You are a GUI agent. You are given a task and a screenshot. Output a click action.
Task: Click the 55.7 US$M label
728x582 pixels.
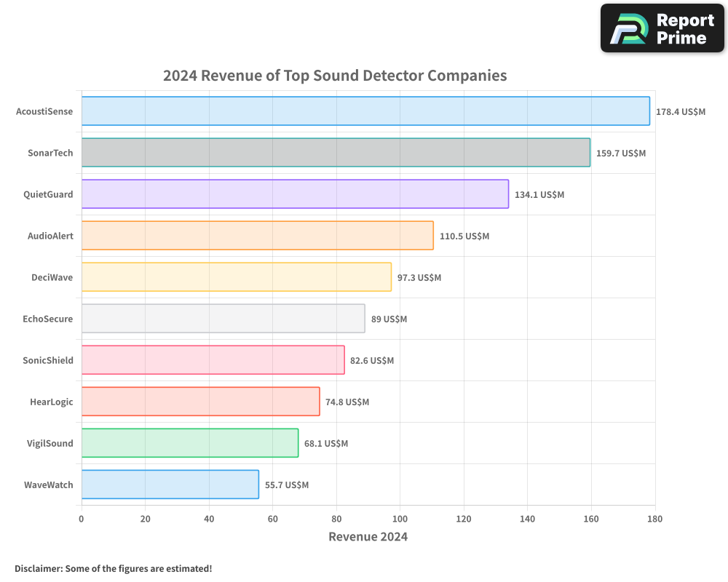point(286,485)
